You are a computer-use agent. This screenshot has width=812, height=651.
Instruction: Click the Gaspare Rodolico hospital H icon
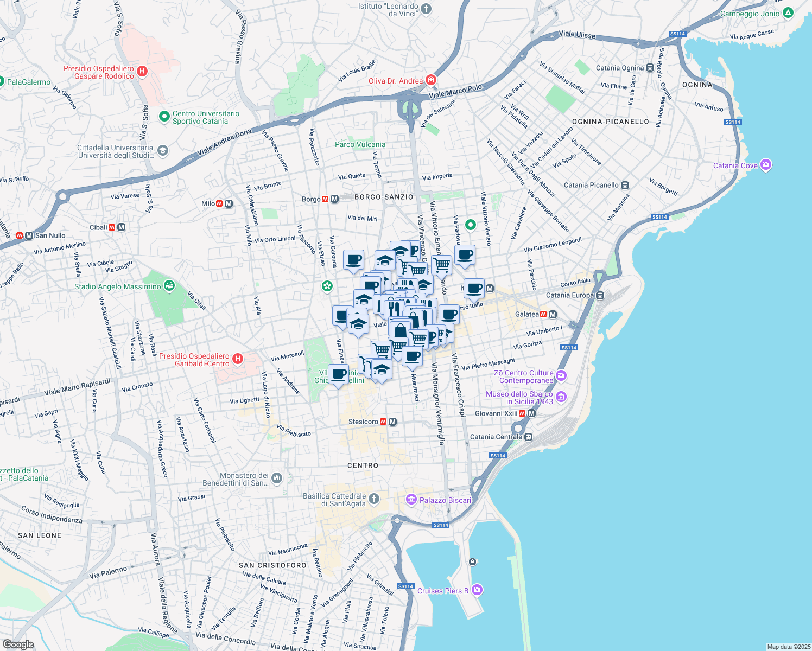coord(142,71)
